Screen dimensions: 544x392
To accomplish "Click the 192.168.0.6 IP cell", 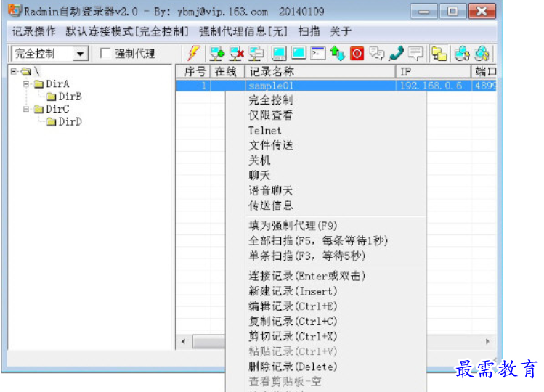I will 434,86.
